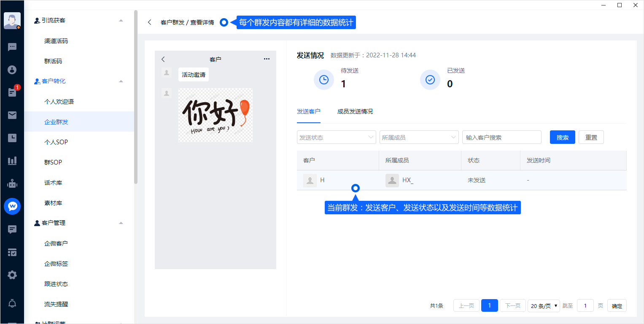The height and width of the screenshot is (324, 644).
Task: Open the chat messages icon in sidebar
Action: pos(12,47)
